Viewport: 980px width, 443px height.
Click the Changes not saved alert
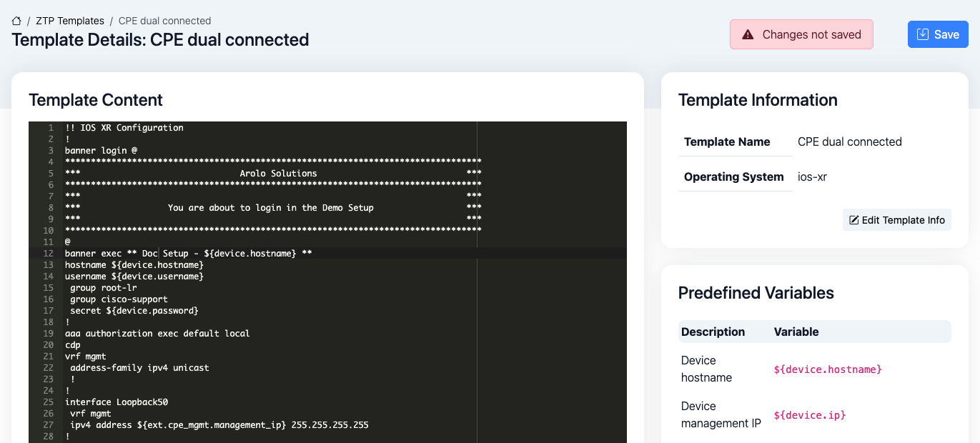801,34
